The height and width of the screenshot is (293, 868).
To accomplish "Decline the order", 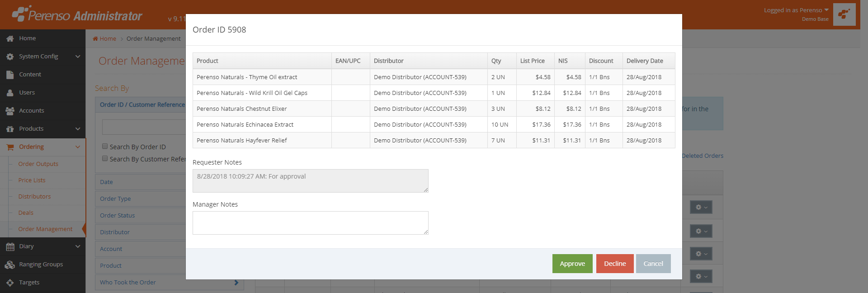I will [615, 264].
